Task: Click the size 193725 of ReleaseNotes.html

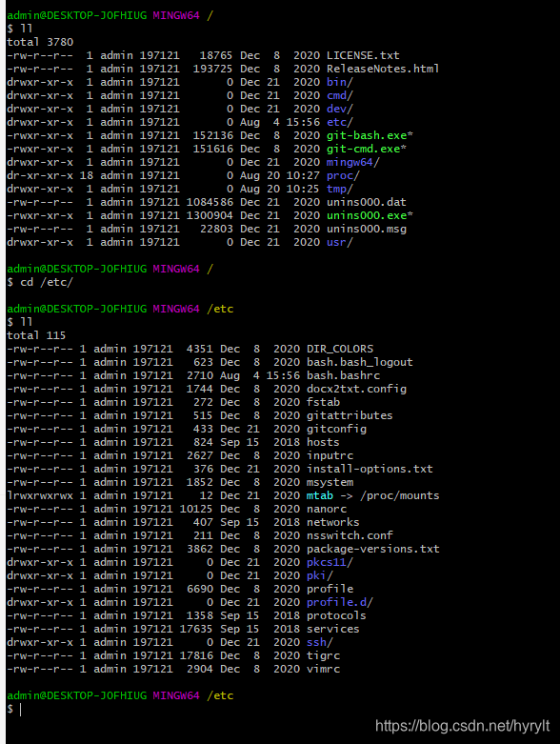Action: pyautogui.click(x=212, y=69)
